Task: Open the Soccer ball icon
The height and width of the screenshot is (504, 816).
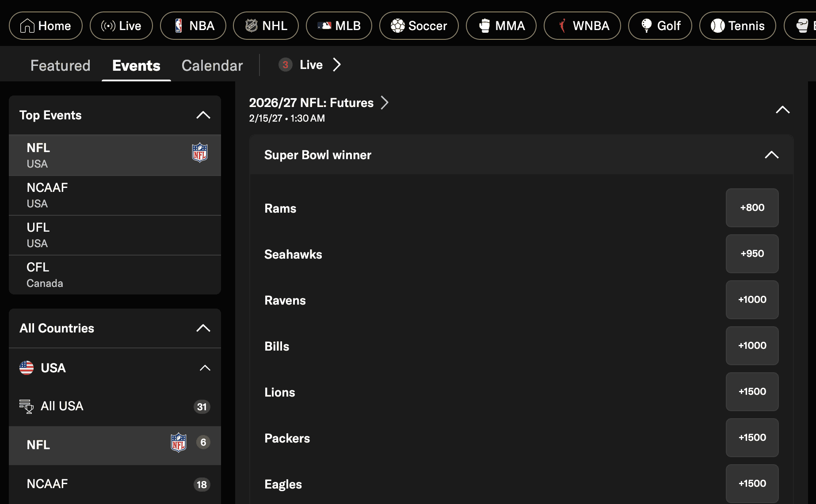Action: point(397,26)
